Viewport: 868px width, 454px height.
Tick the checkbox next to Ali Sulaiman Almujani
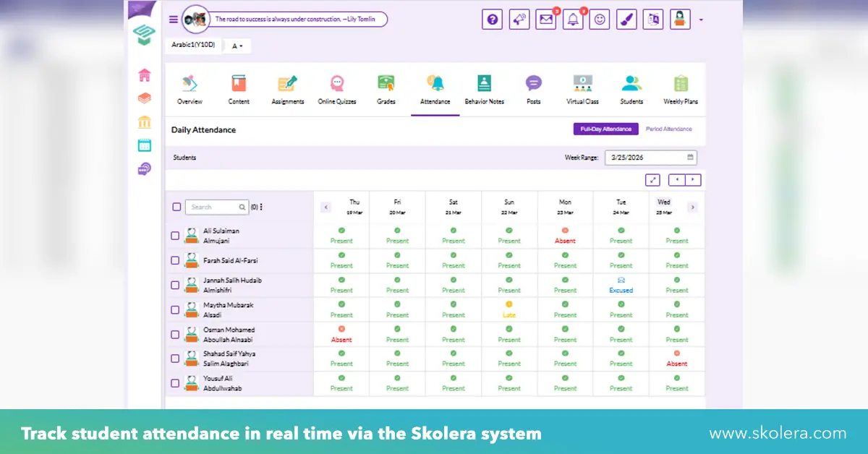tap(174, 235)
